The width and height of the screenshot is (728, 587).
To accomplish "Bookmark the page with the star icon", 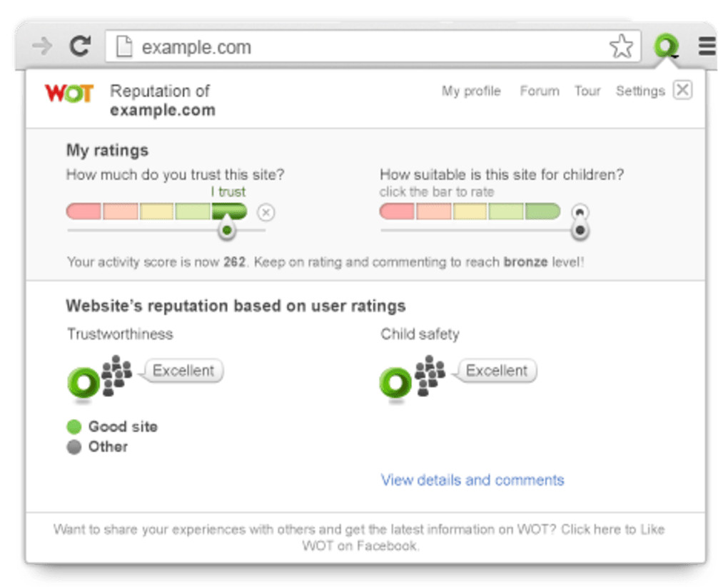I will [621, 47].
